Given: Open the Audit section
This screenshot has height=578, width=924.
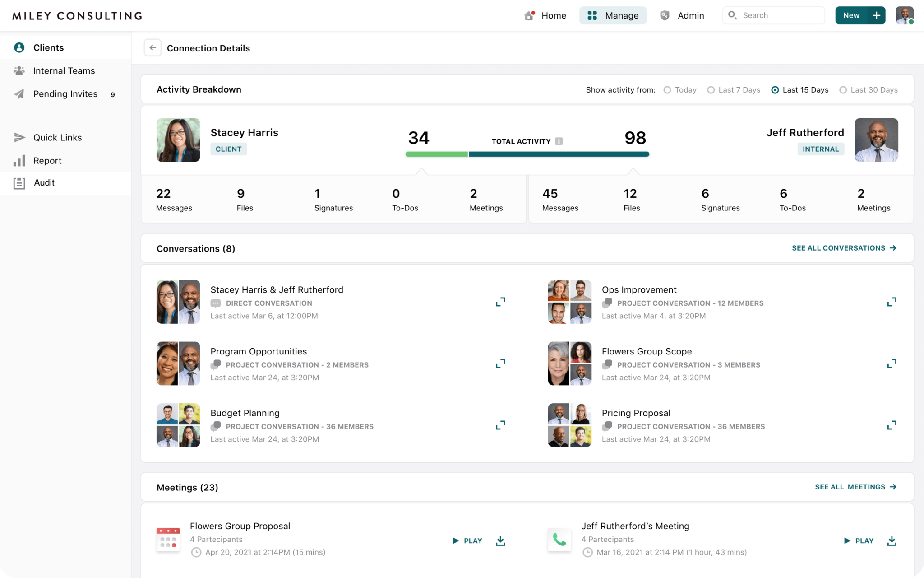Looking at the screenshot, I should point(44,182).
